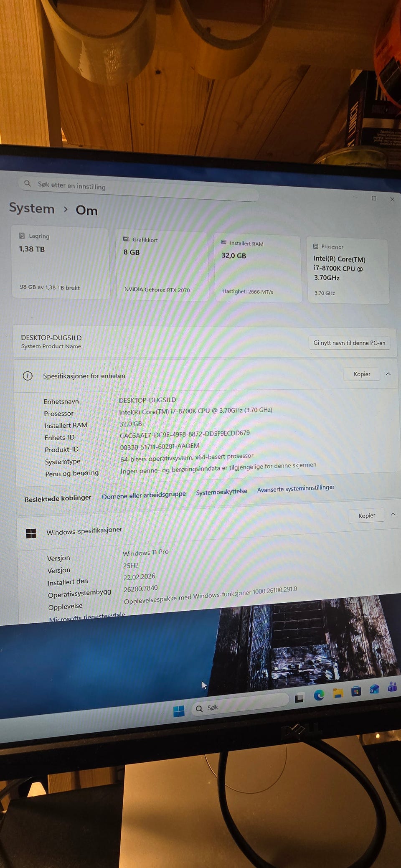Open the Lagring storage card
This screenshot has height=868, width=401.
pos(60,262)
